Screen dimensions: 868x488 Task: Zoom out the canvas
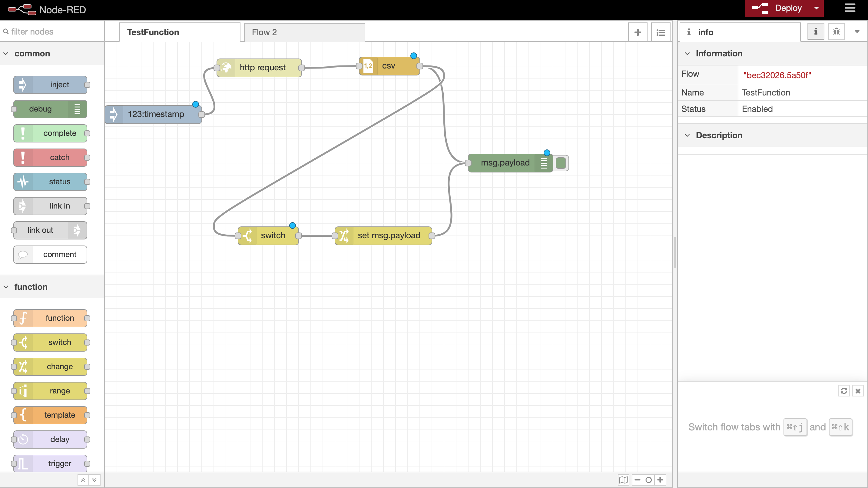click(638, 480)
